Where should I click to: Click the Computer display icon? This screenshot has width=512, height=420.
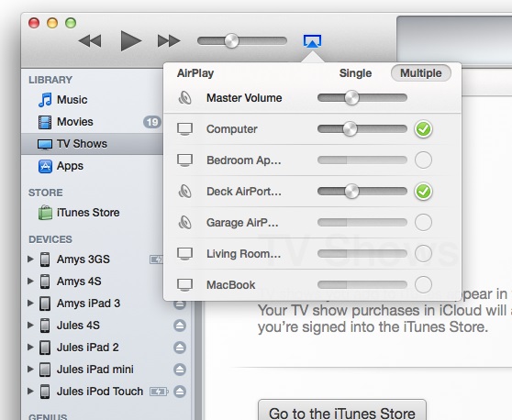(184, 129)
